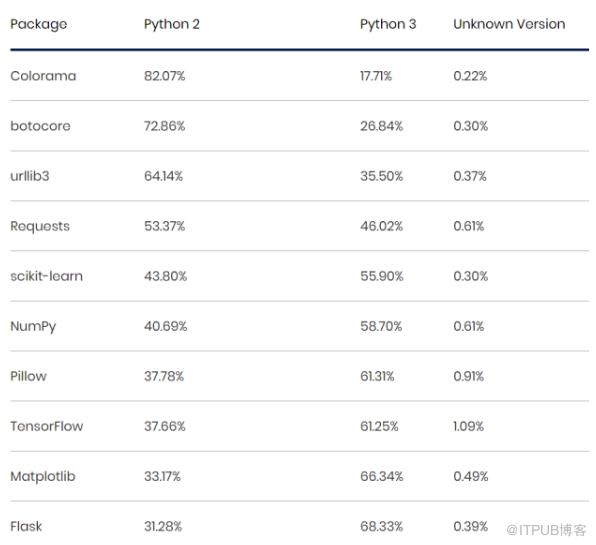Select the Requests package name
This screenshot has width=596, height=545.
tap(40, 227)
